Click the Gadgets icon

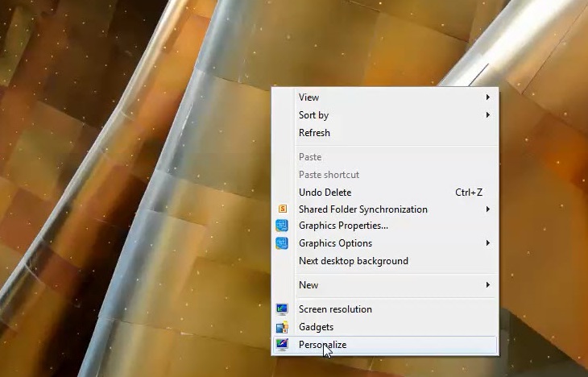point(282,327)
